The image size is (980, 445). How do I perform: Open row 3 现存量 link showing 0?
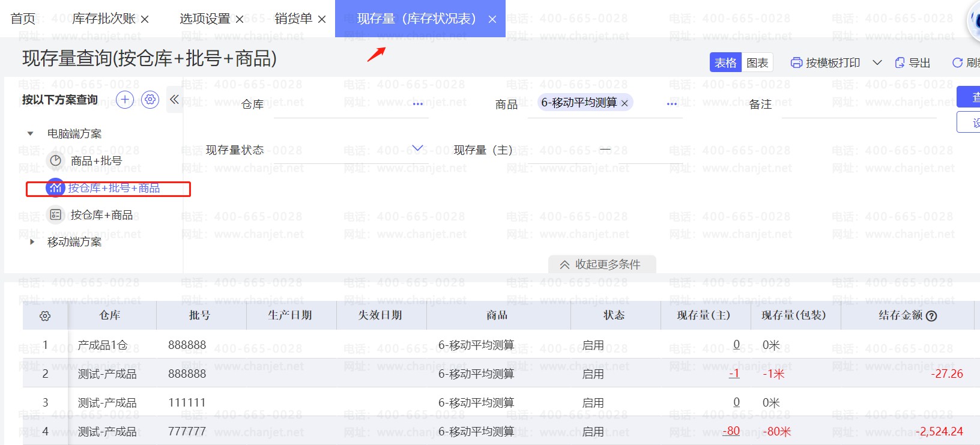point(737,402)
